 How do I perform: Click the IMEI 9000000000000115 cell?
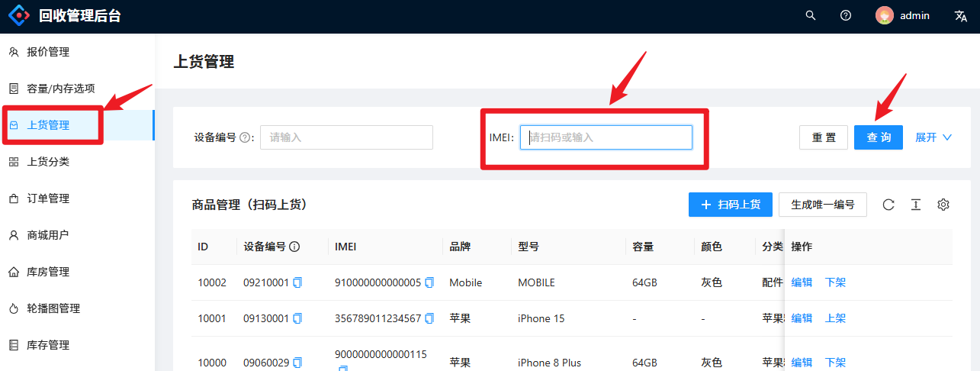point(381,355)
